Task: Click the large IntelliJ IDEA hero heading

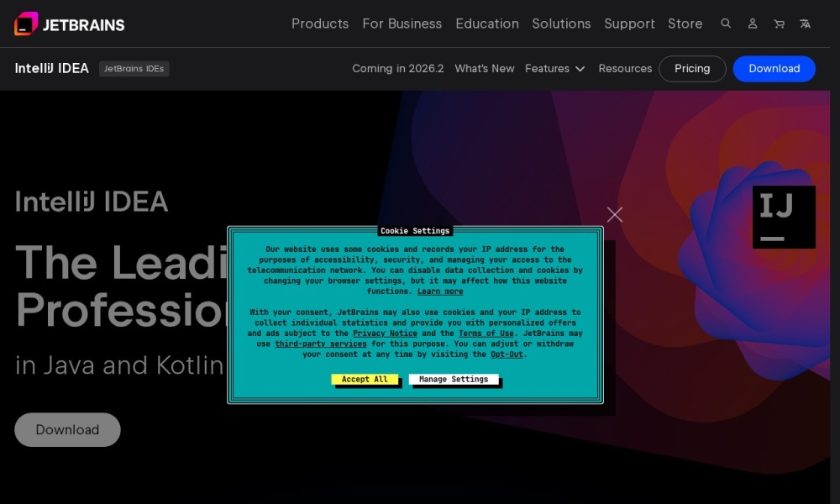Action: coord(92,202)
